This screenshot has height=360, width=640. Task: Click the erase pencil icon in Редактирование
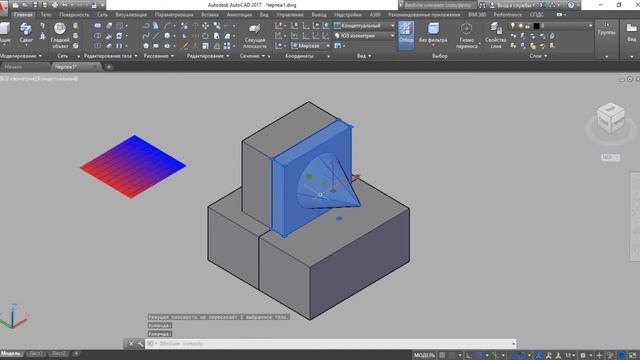pos(184,46)
